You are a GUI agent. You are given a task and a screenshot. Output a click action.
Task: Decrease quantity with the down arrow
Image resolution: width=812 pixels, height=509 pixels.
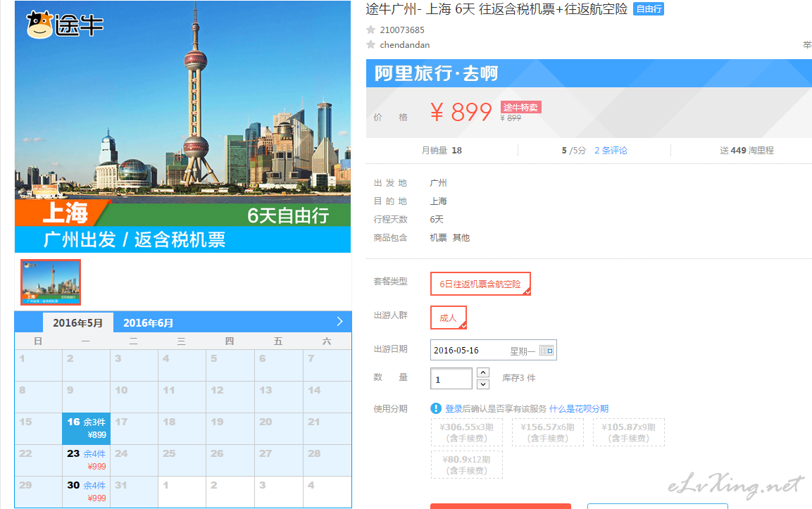coord(482,384)
